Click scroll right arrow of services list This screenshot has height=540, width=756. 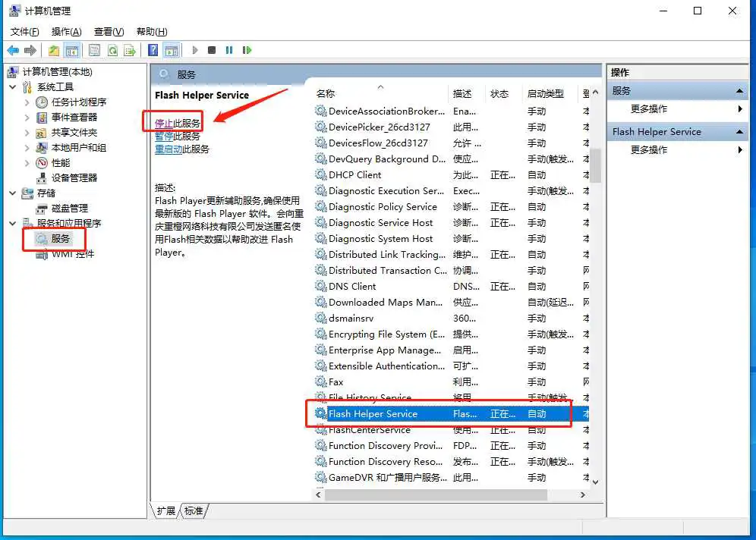582,494
